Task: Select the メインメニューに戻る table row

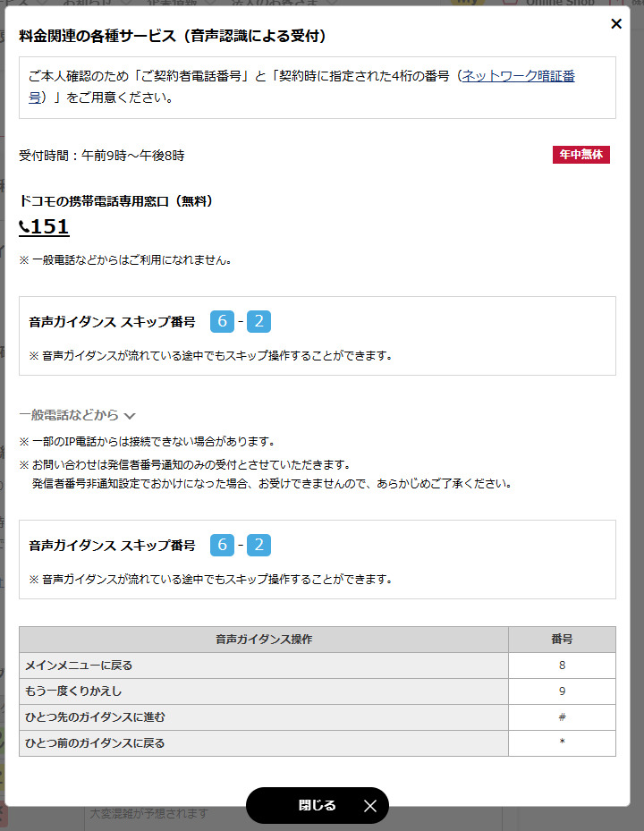Action: coord(264,666)
